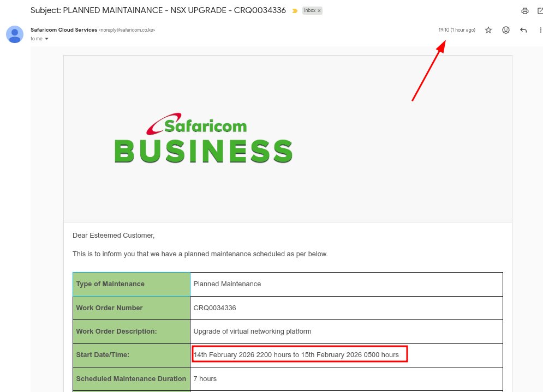Click the sender profile avatar
Screen dimensions: 543x392
click(x=15, y=34)
